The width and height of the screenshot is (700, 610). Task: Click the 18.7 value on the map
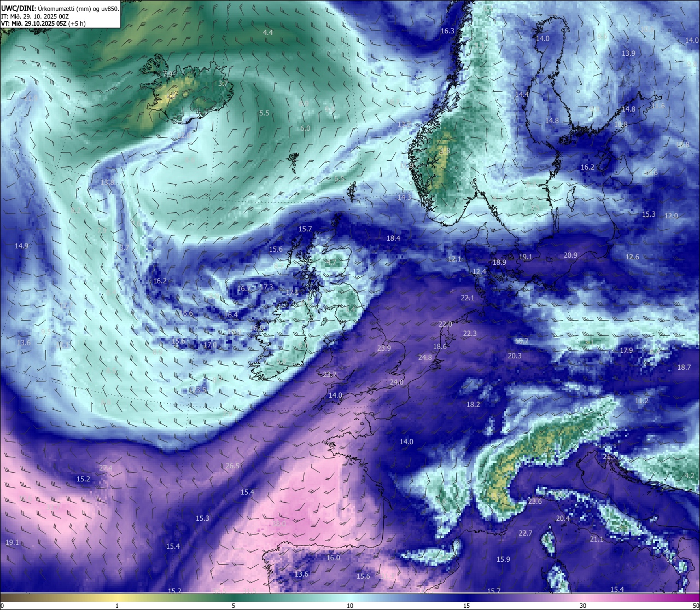[684, 368]
